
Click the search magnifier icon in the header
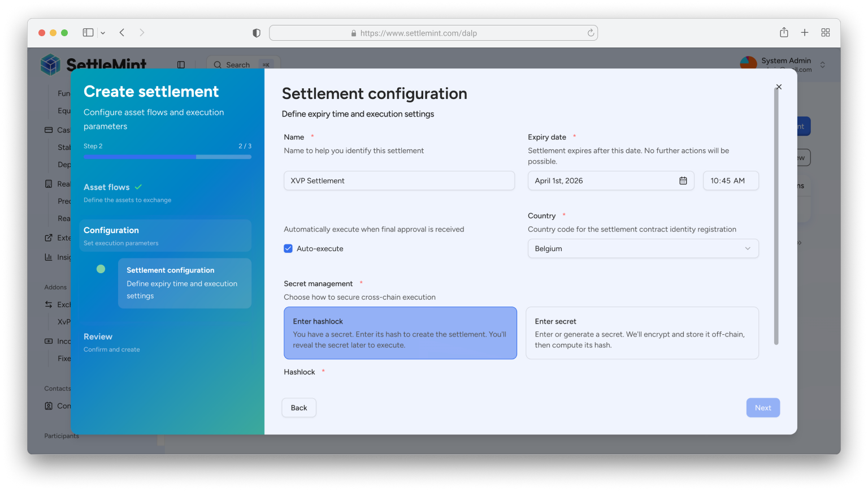(x=218, y=64)
